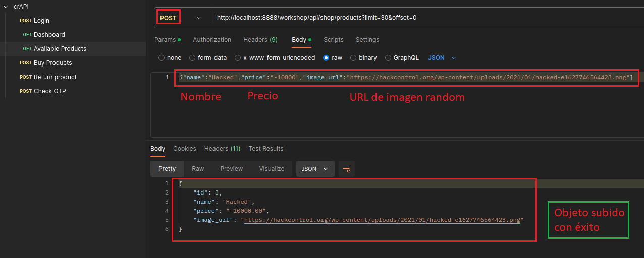Switch to the Authorization tab
644x258 pixels.
212,40
